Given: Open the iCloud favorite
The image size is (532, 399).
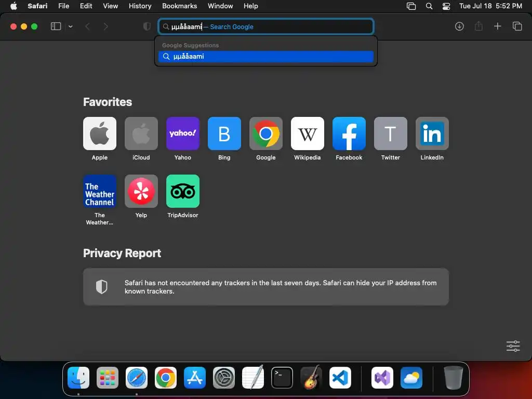Looking at the screenshot, I should coord(141,134).
